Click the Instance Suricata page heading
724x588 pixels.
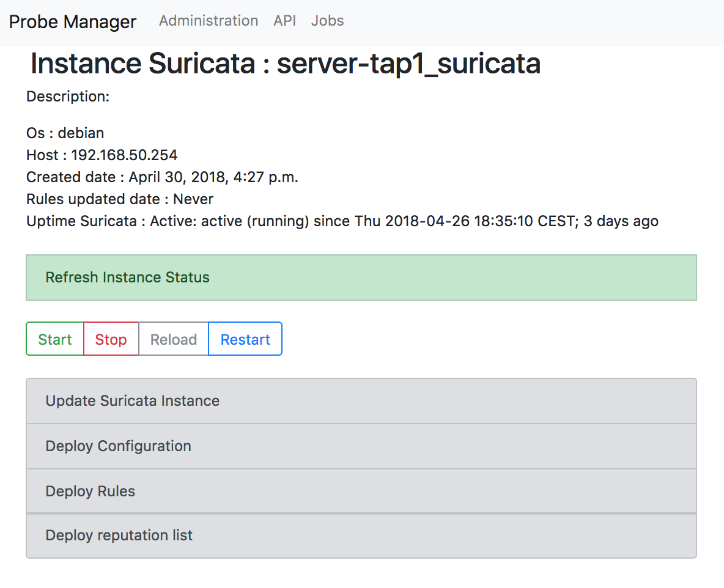click(x=286, y=64)
